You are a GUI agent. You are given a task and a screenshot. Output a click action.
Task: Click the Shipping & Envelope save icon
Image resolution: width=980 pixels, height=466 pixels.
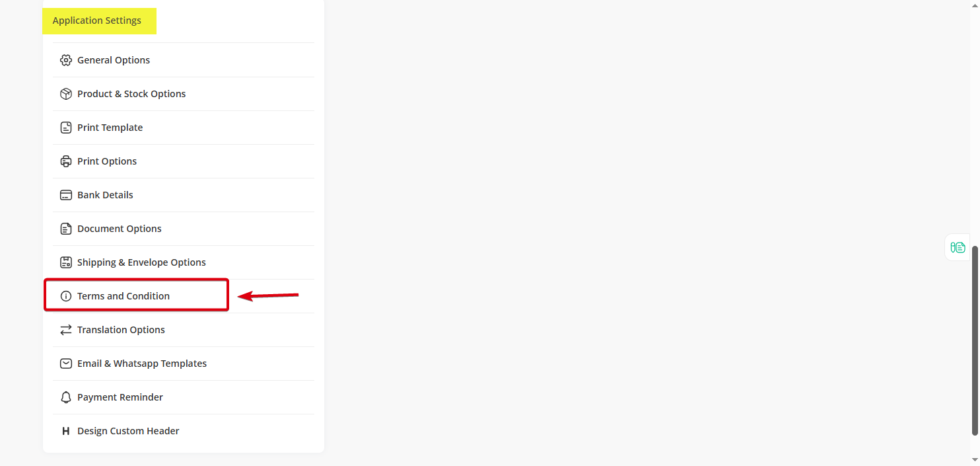[65, 262]
